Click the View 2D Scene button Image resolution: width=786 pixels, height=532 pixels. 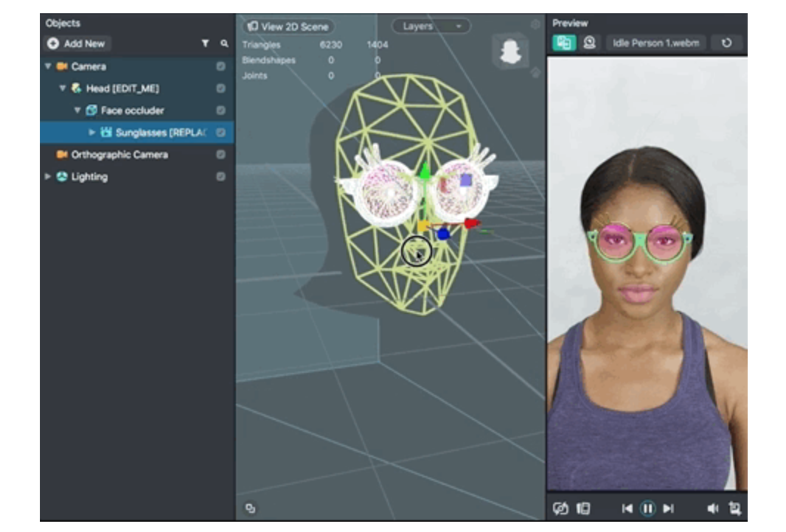288,27
